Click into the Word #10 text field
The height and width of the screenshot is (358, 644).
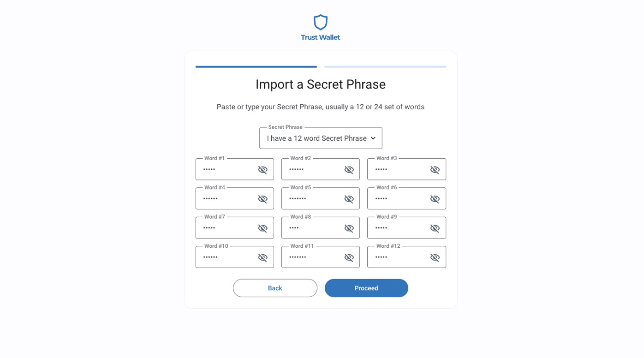227,257
